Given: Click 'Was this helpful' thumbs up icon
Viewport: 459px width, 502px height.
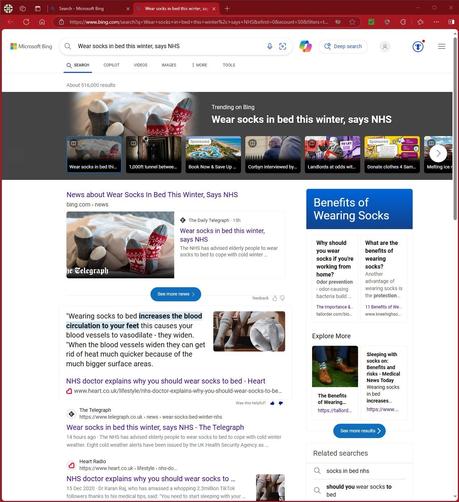Looking at the screenshot, I should [272, 403].
